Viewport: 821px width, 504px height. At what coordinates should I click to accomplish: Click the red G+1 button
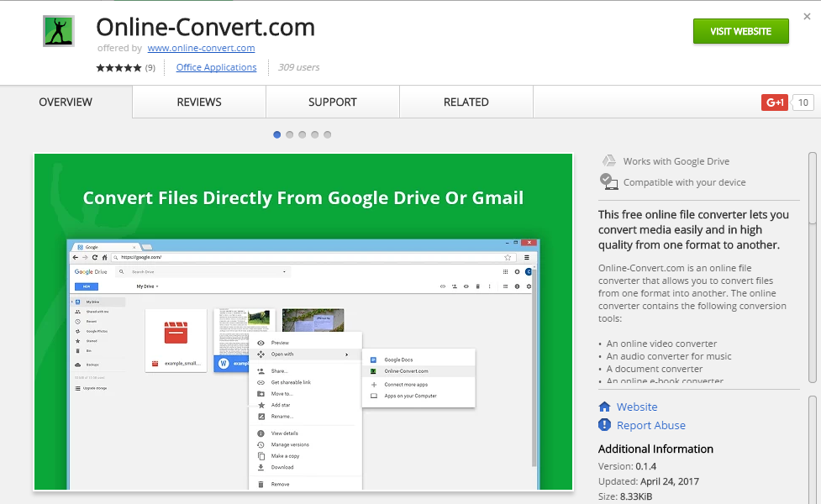[775, 102]
